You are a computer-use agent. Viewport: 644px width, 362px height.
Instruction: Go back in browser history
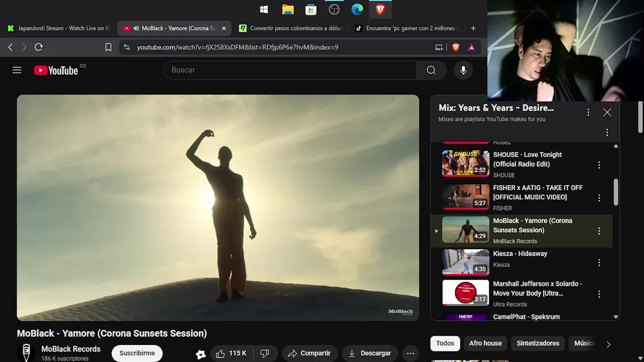11,47
